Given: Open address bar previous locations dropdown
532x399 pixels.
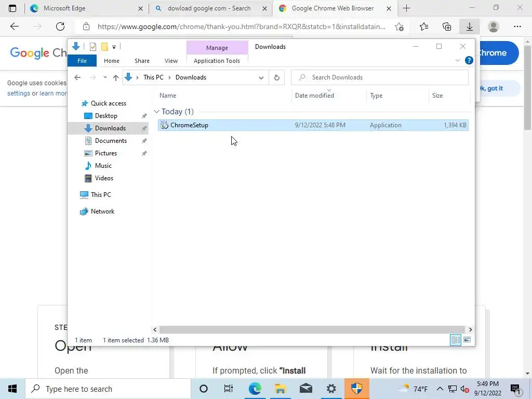Looking at the screenshot, I should pyautogui.click(x=261, y=78).
